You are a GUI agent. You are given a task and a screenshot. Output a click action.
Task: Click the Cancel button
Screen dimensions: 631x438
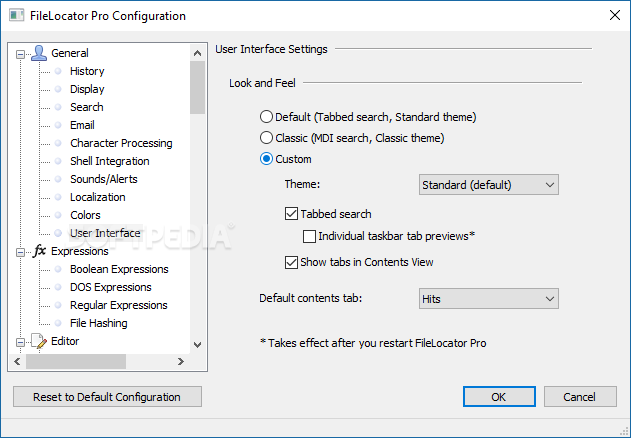[580, 397]
